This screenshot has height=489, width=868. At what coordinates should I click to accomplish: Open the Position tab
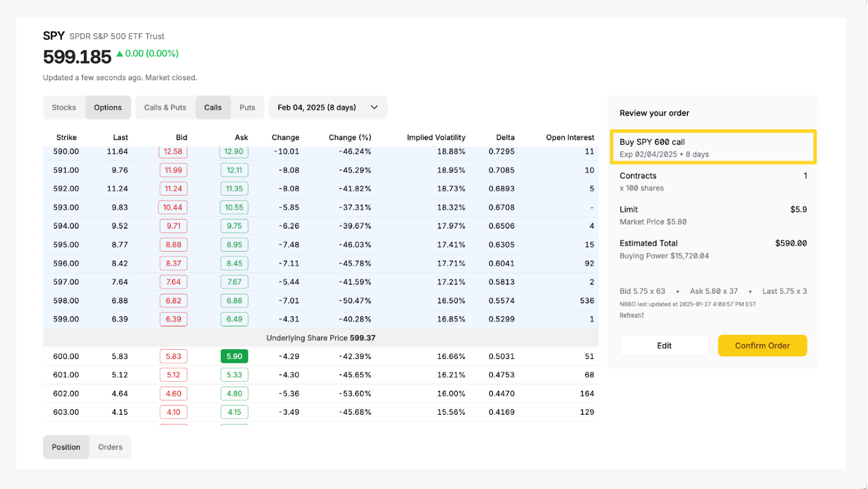[66, 447]
